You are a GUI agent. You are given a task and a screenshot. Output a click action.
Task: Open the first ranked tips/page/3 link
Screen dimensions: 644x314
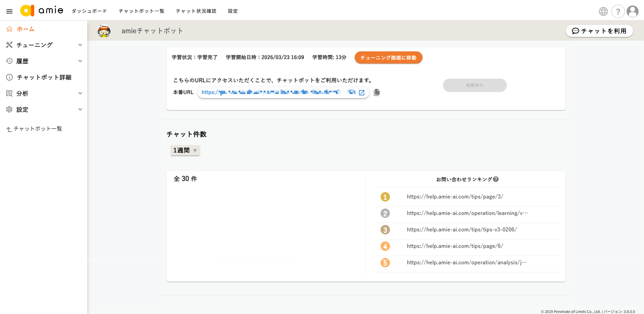point(455,197)
